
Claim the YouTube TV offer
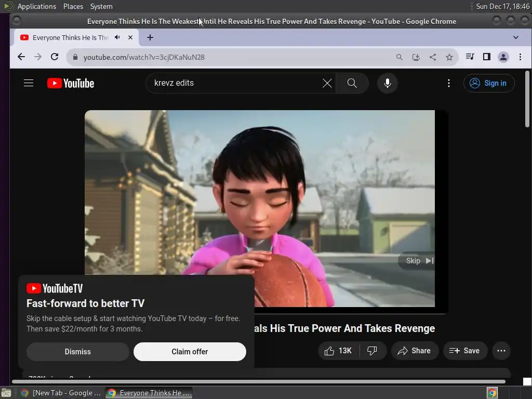(x=190, y=352)
